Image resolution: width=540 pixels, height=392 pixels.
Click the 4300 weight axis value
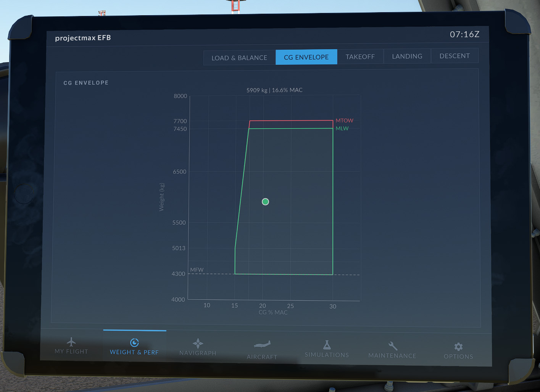click(x=178, y=274)
